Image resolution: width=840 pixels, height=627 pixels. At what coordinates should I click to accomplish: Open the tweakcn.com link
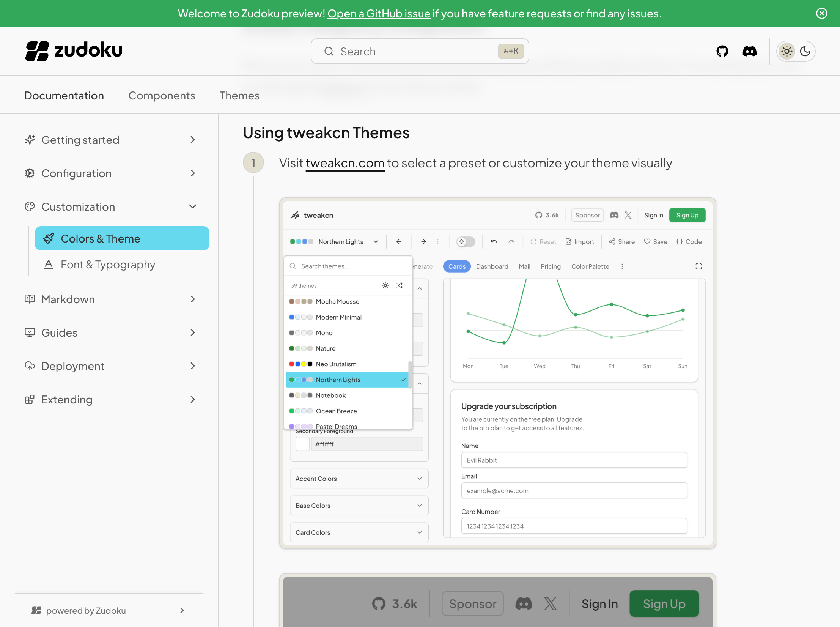click(345, 163)
